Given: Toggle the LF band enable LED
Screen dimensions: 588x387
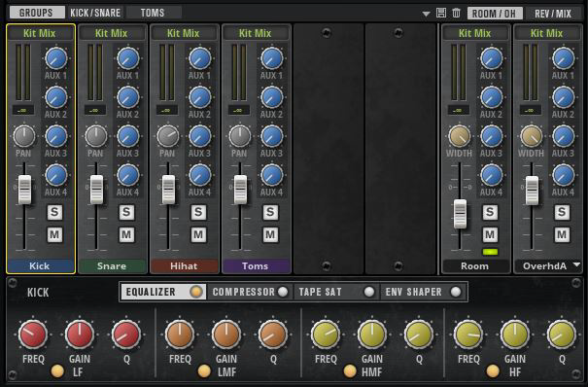Looking at the screenshot, I should [57, 370].
